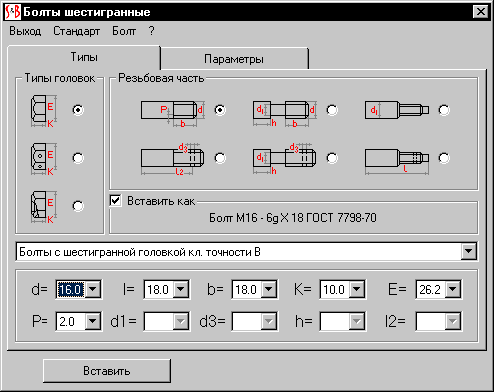
Task: Select the top-right thread part radio option
Action: point(444,110)
